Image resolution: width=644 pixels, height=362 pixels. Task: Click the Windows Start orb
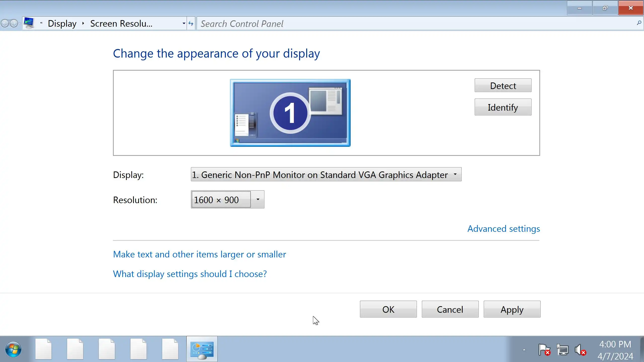click(13, 349)
